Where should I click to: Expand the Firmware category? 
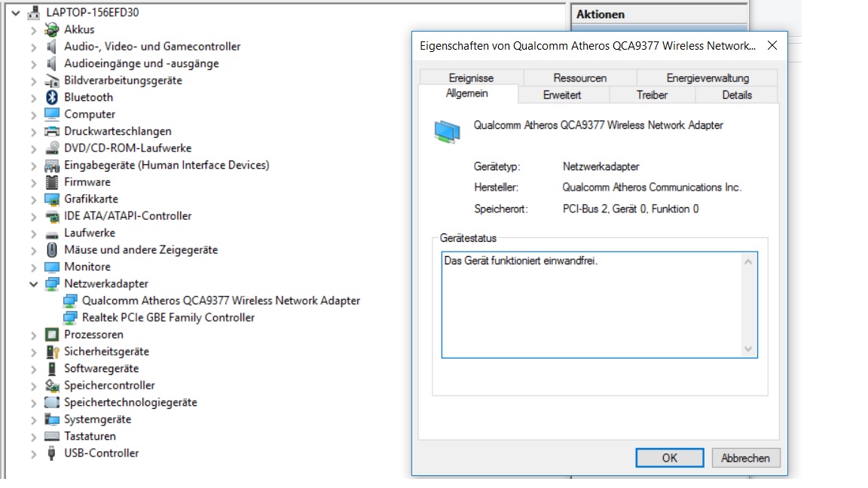(33, 182)
